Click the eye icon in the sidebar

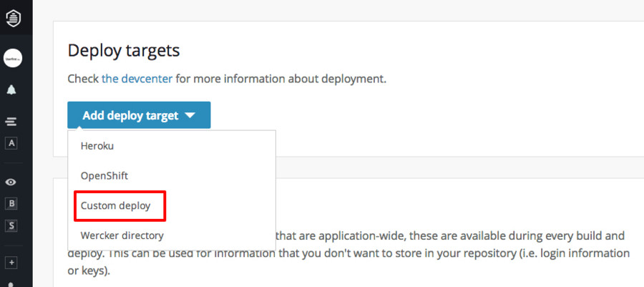click(x=11, y=183)
